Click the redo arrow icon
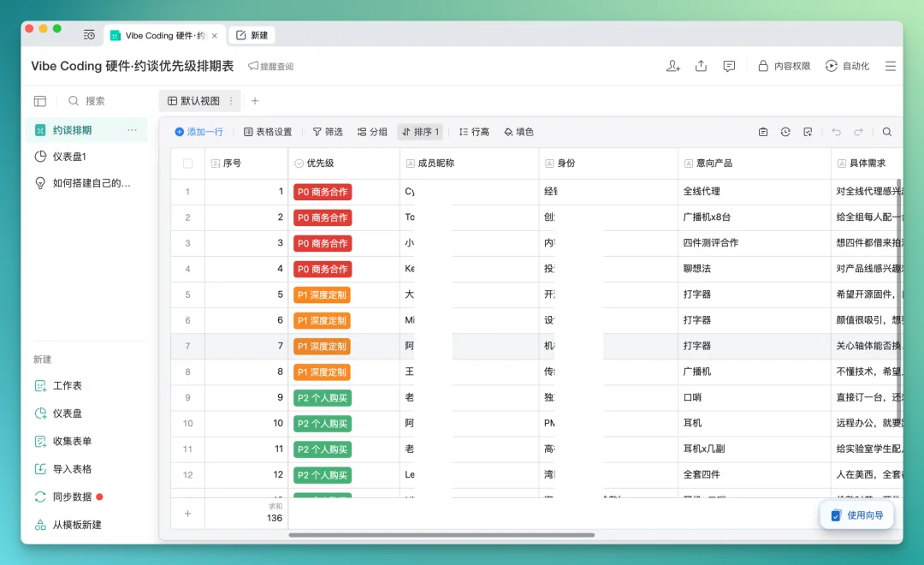 859,132
